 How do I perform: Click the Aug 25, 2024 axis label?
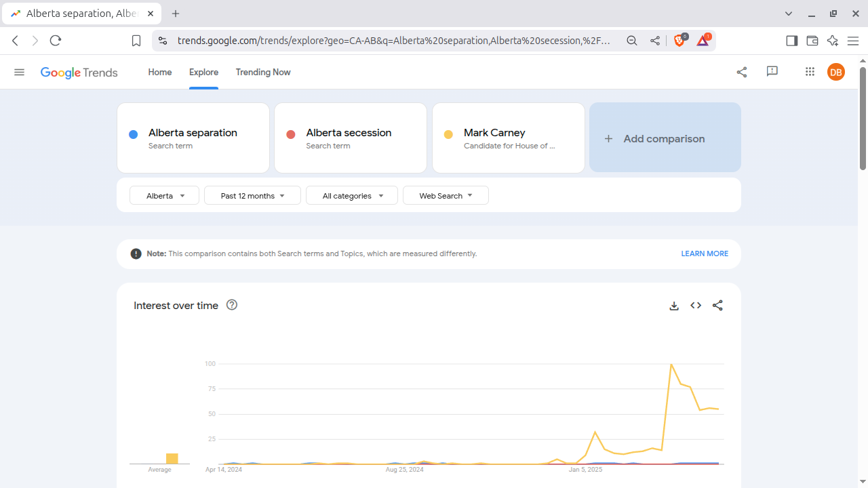pyautogui.click(x=405, y=470)
